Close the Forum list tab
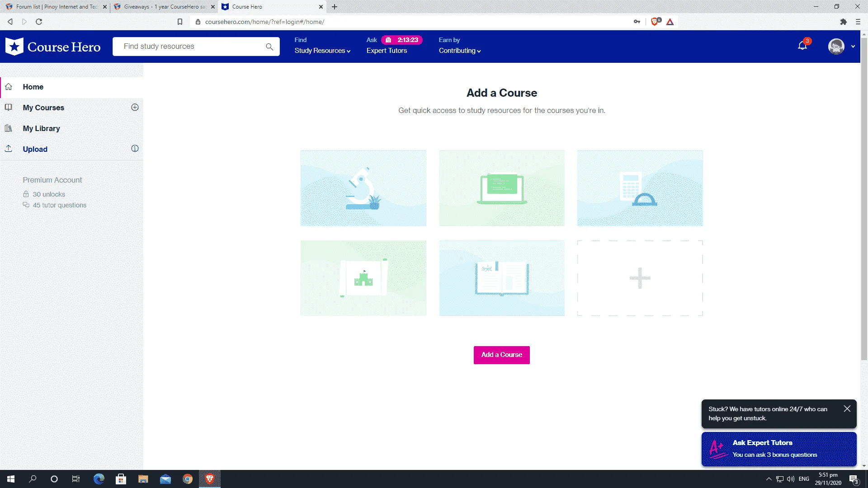The image size is (868, 488). point(105,7)
